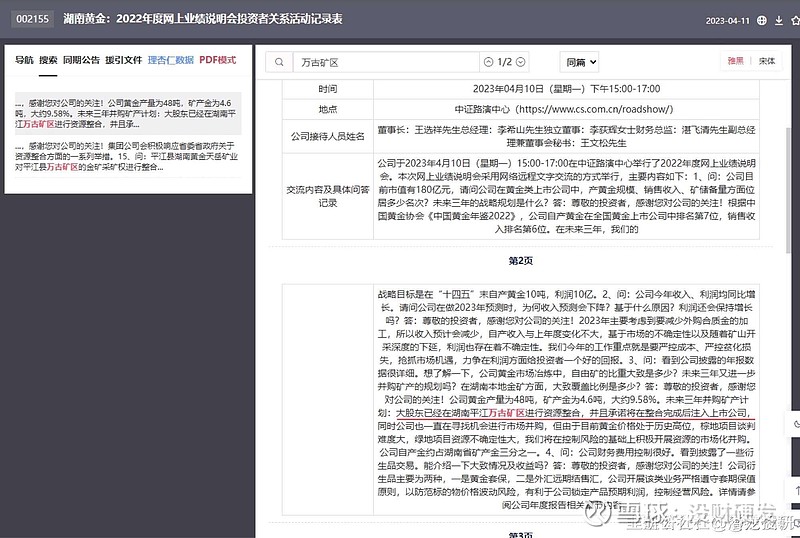The width and height of the screenshot is (800, 538).
Task: Download the document via download icon
Action: [x=779, y=20]
